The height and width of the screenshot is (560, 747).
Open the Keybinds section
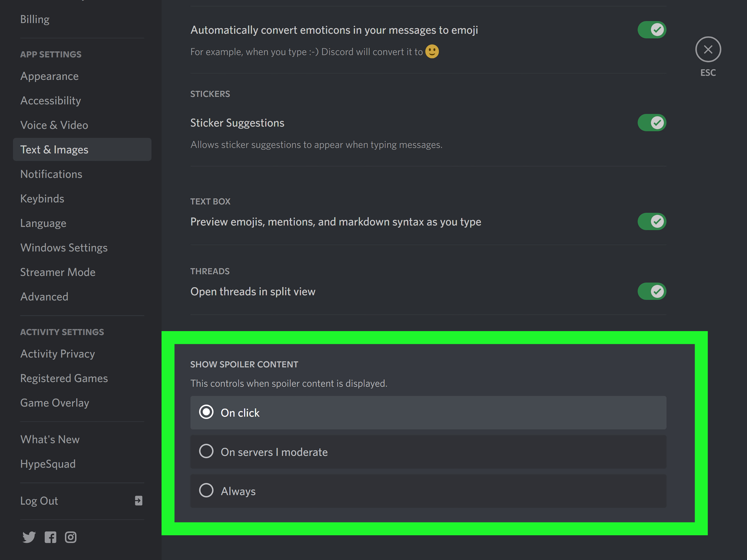(42, 199)
